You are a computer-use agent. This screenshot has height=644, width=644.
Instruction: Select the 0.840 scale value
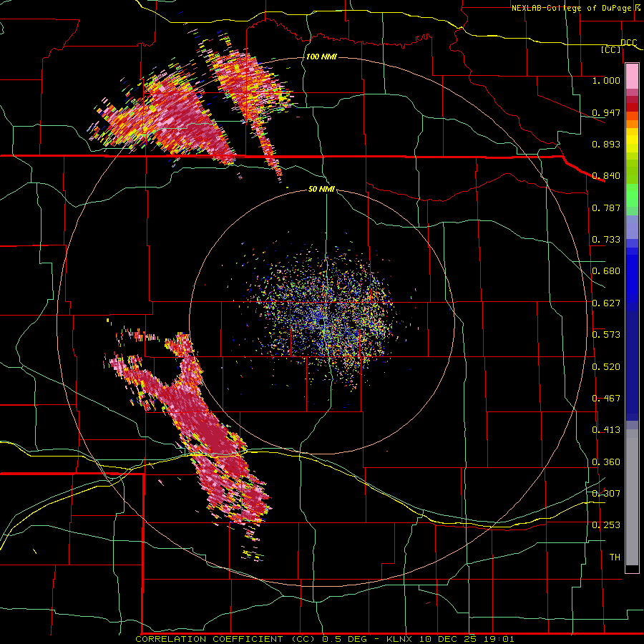click(x=606, y=176)
